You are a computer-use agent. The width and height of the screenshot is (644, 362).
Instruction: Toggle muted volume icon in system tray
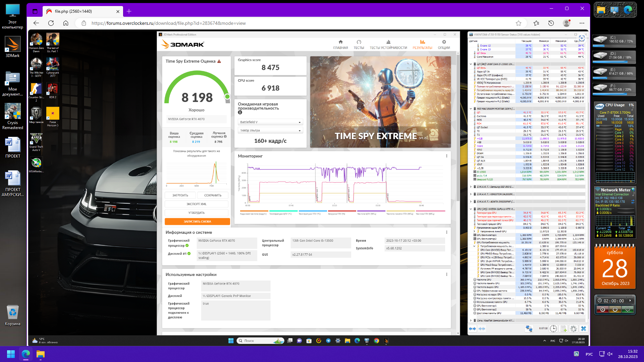click(610, 354)
